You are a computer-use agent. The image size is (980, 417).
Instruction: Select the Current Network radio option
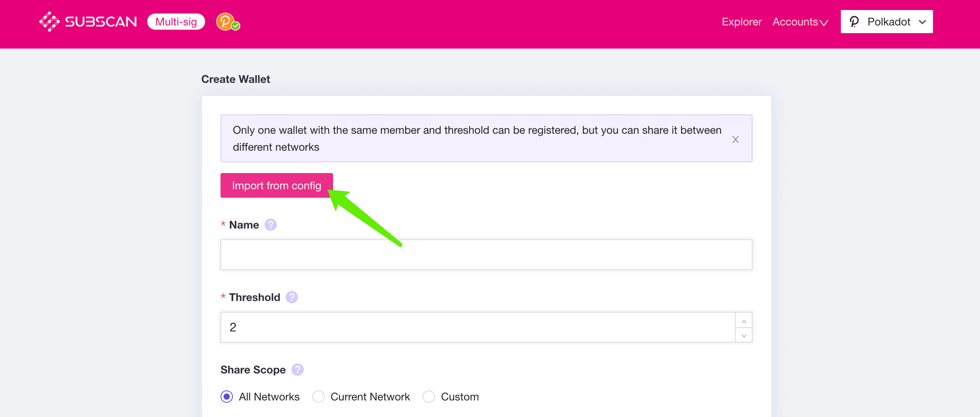(318, 397)
